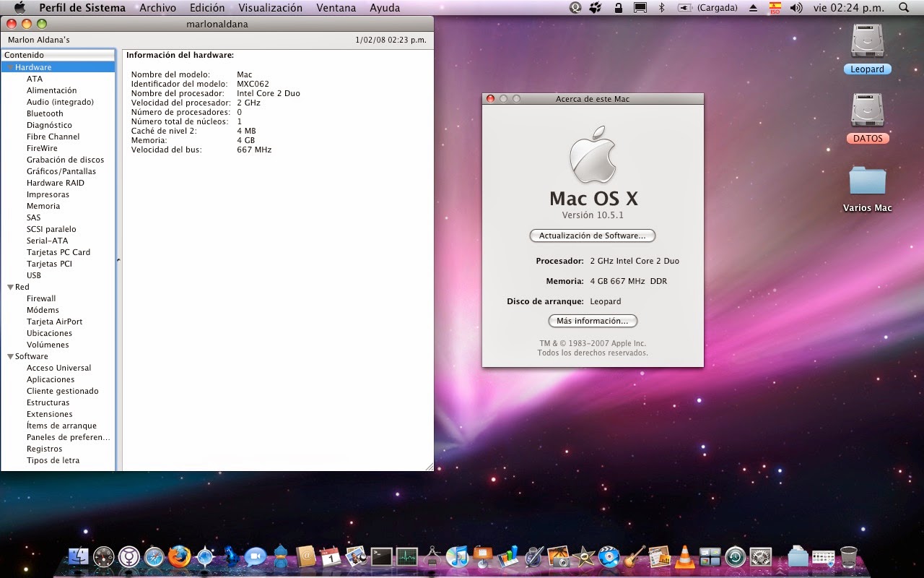Collapse the Software section triangle
This screenshot has height=578, width=924.
(x=10, y=356)
